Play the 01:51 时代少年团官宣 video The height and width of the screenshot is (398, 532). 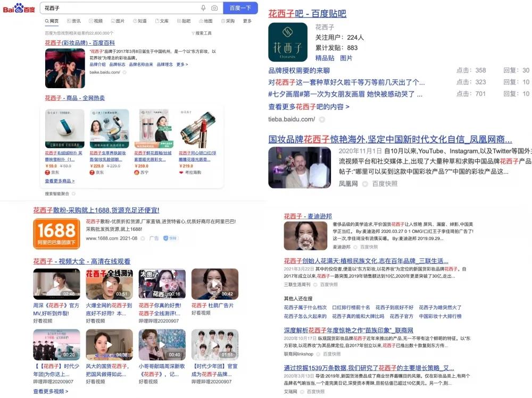215,344
